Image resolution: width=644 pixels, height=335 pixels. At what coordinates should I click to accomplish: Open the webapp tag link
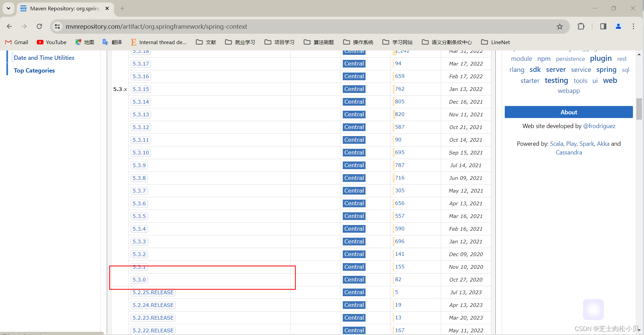coord(569,91)
